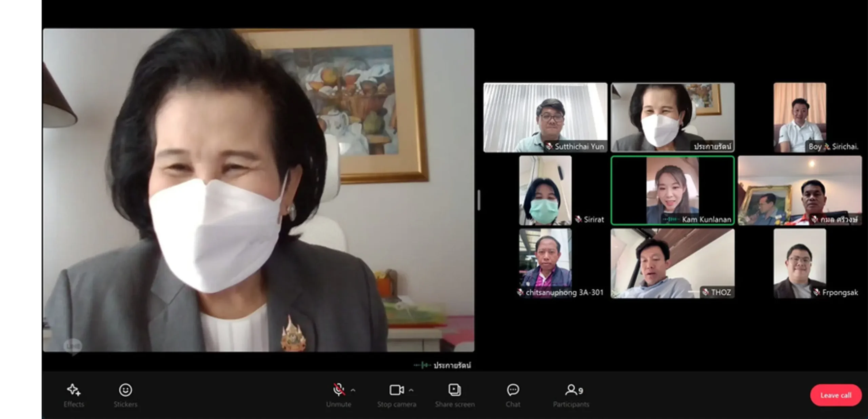The height and width of the screenshot is (419, 868).
Task: Select the Stop camera icon
Action: [397, 390]
